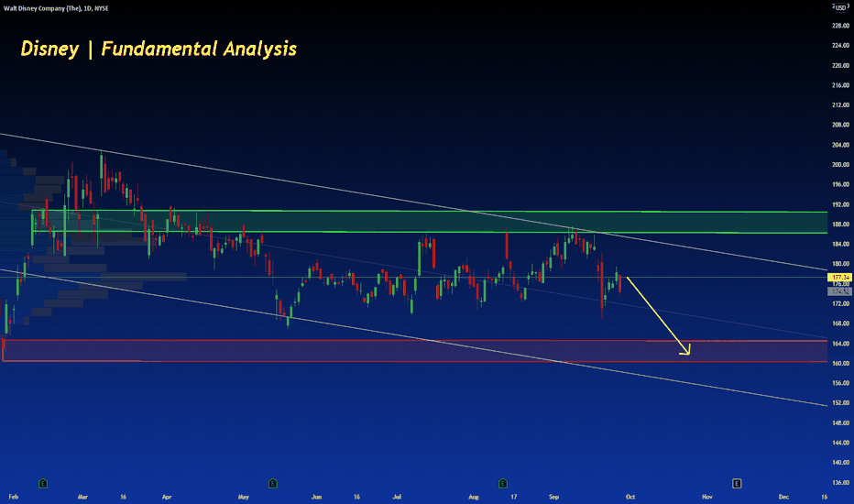The image size is (854, 504).
Task: Click the Sep label on time axis
Action: coord(553,497)
